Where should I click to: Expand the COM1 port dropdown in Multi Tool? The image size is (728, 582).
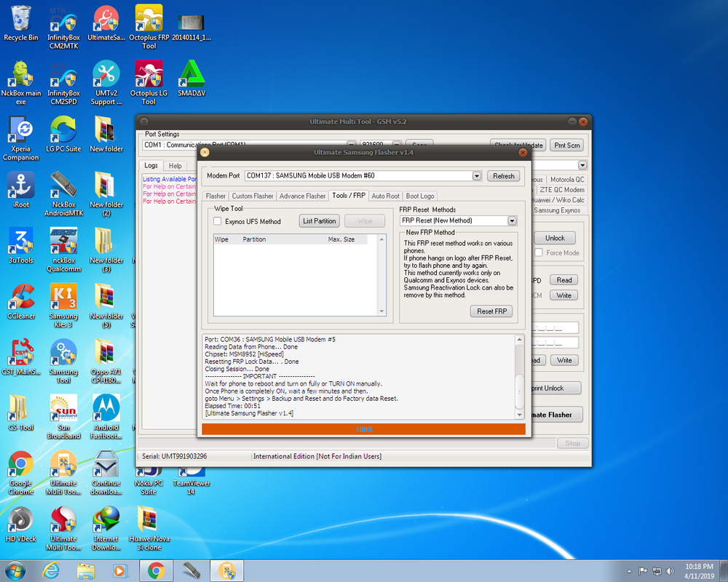coord(352,143)
